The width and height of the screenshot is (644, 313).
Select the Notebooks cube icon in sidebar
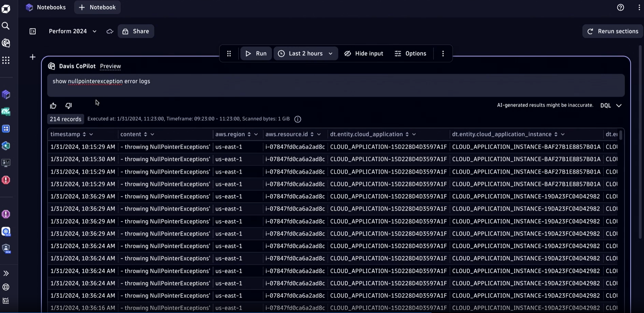(6, 95)
